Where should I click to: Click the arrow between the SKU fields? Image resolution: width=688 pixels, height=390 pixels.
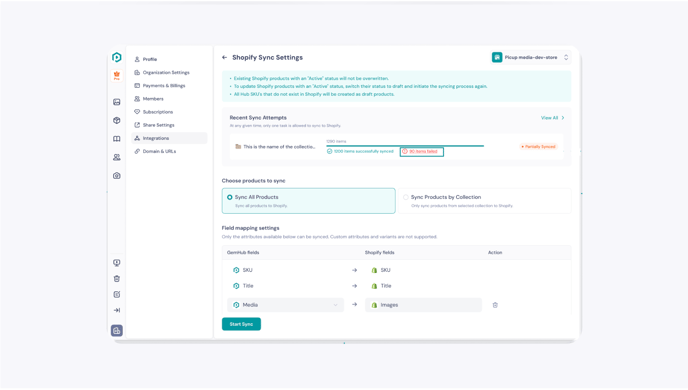coord(355,270)
